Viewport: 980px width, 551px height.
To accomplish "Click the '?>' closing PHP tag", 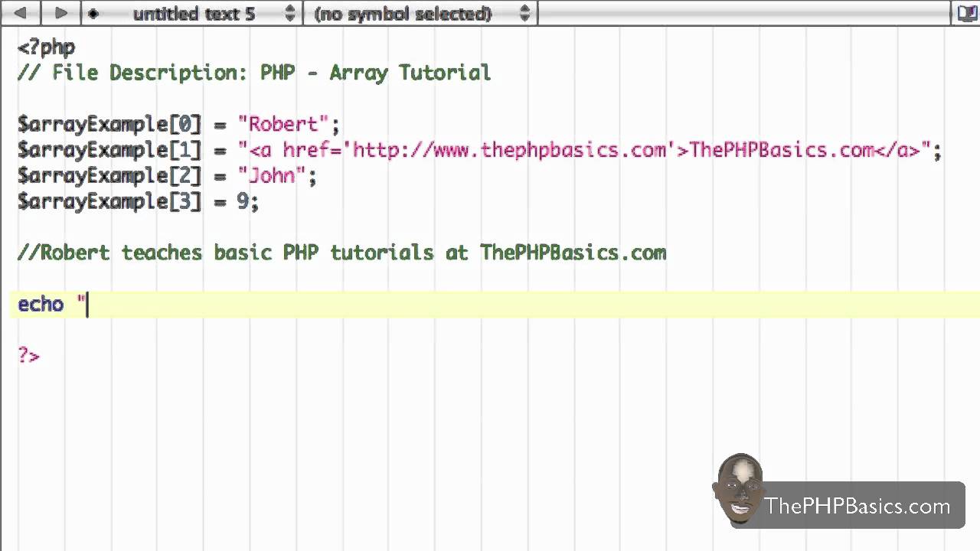I will 28,355.
